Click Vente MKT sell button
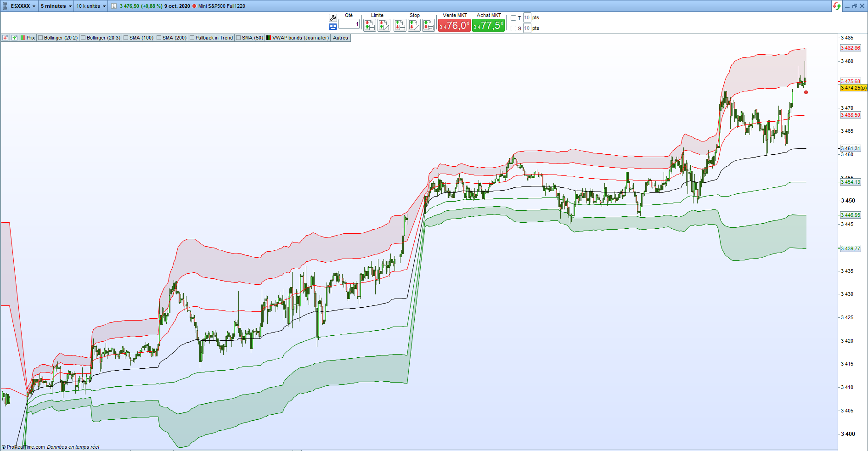868x451 pixels. (454, 25)
